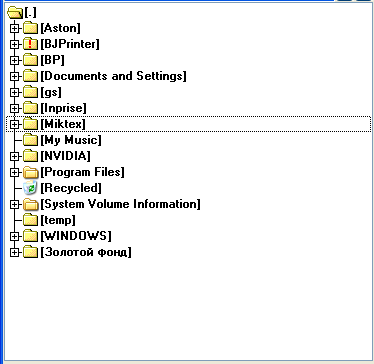Expand the System Volume Information node
This screenshot has width=374, height=364.
coord(14,204)
